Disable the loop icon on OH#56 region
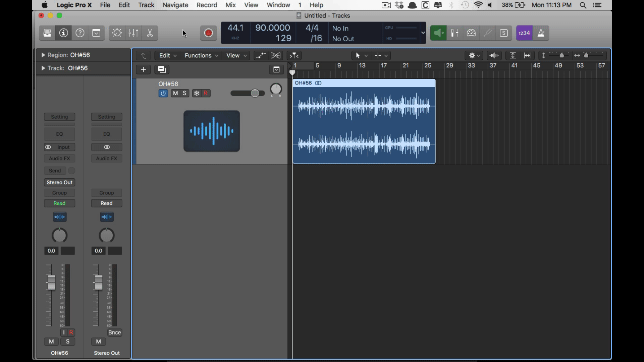644x362 pixels. (318, 83)
